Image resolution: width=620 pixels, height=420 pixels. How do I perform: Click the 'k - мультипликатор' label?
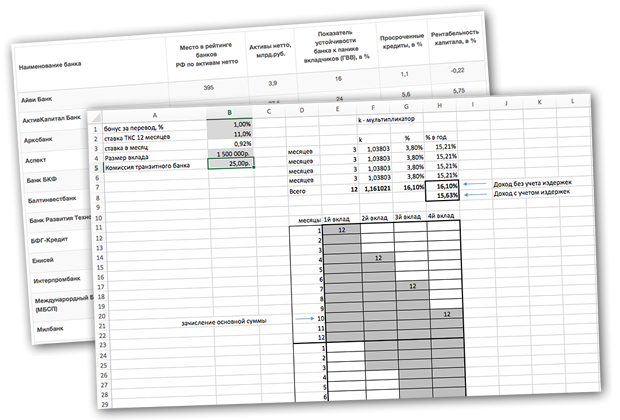386,119
